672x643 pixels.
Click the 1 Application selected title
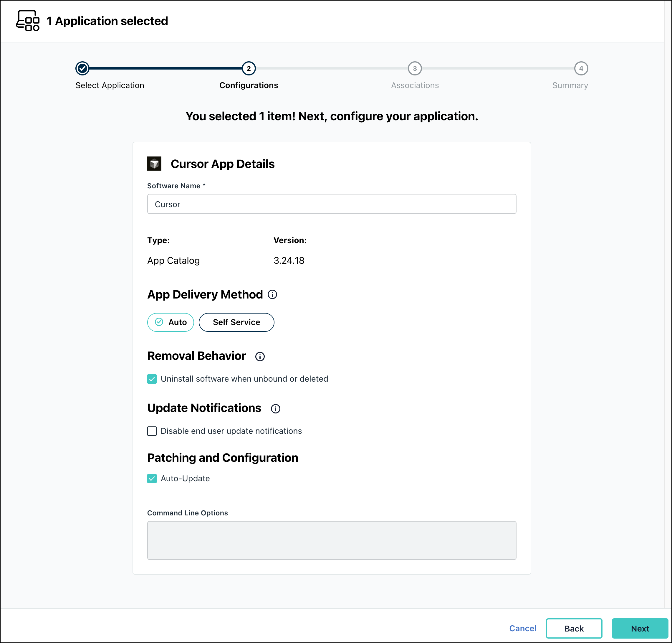pos(107,21)
